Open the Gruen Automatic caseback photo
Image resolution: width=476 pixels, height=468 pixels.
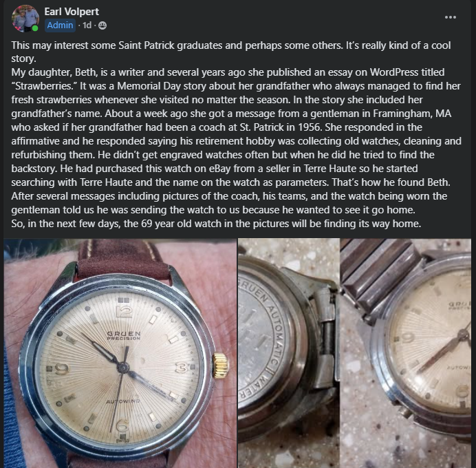click(x=288, y=353)
